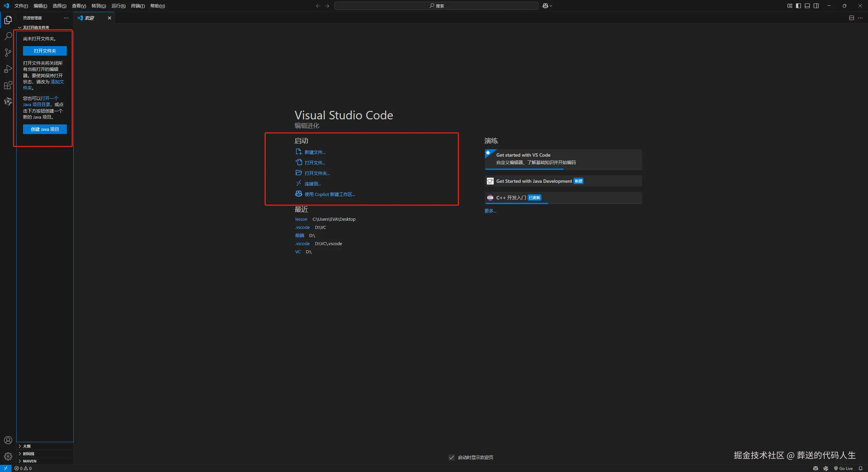The image size is (868, 472).
Task: Click the top search command box
Action: (436, 6)
